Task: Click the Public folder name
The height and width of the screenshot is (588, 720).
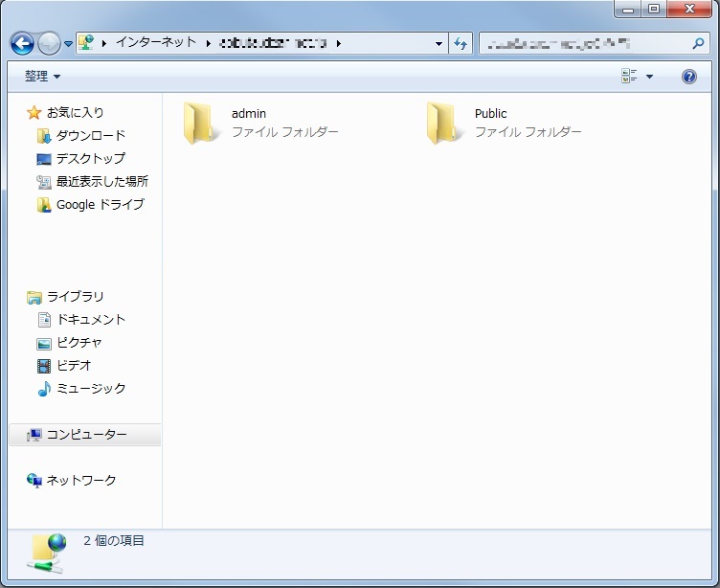Action: click(490, 113)
